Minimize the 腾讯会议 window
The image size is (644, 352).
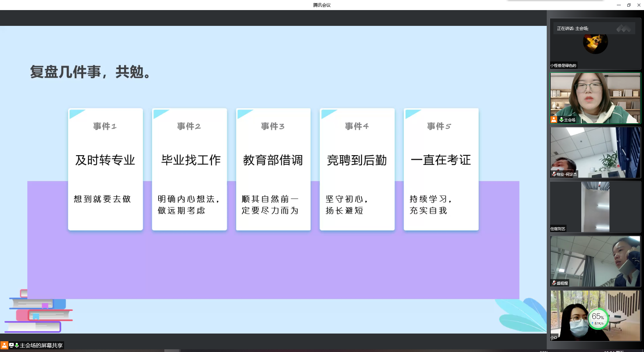pyautogui.click(x=619, y=5)
